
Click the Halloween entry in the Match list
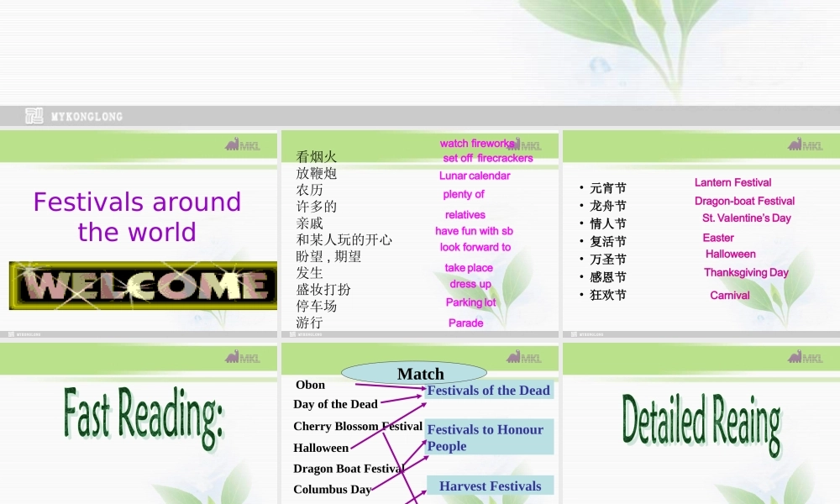pos(319,448)
